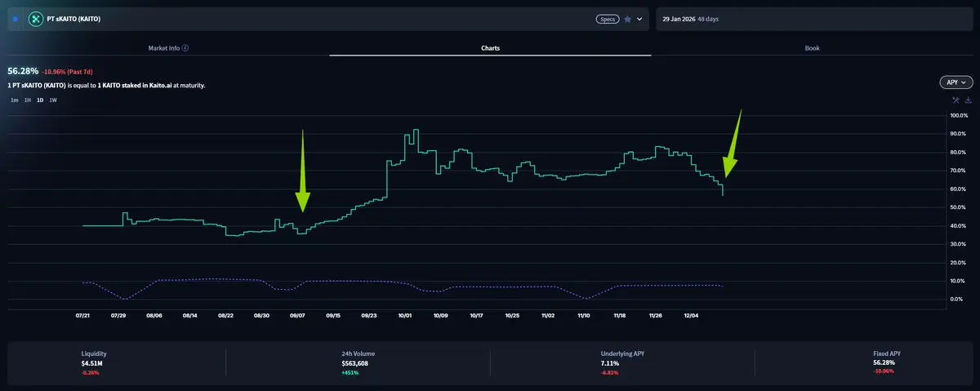Click the Specs button
Viewport: 980px width, 391px height.
coord(607,19)
